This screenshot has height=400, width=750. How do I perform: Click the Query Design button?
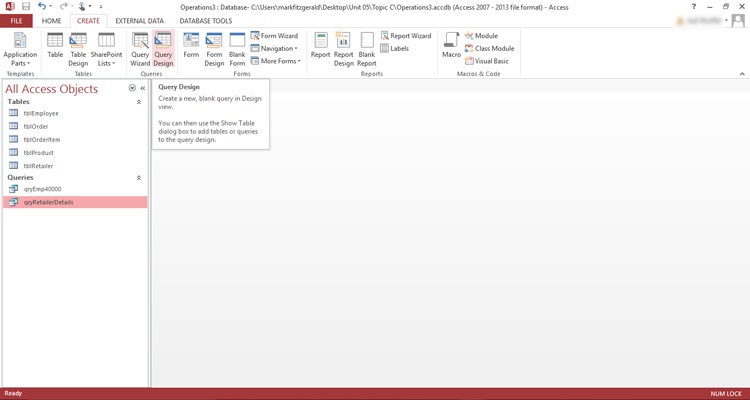tap(163, 49)
